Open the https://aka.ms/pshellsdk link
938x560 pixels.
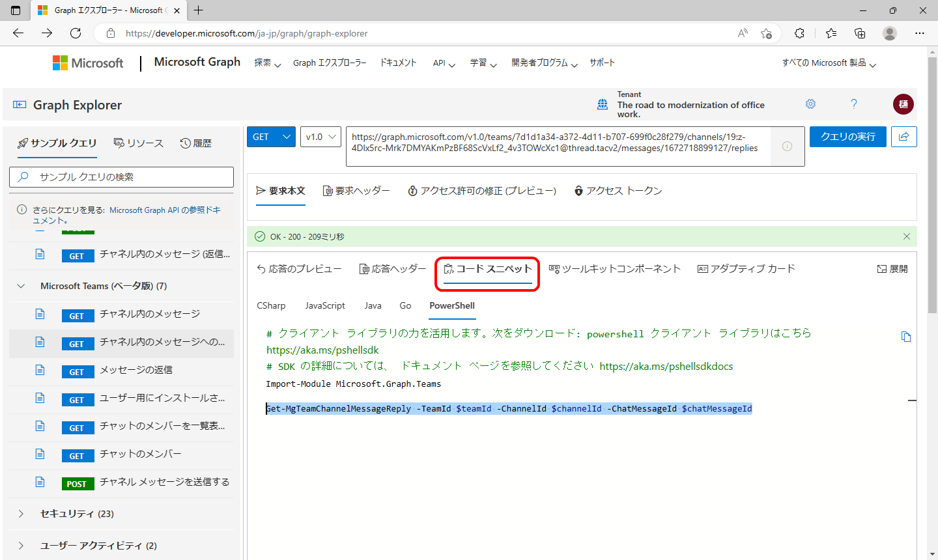point(322,350)
